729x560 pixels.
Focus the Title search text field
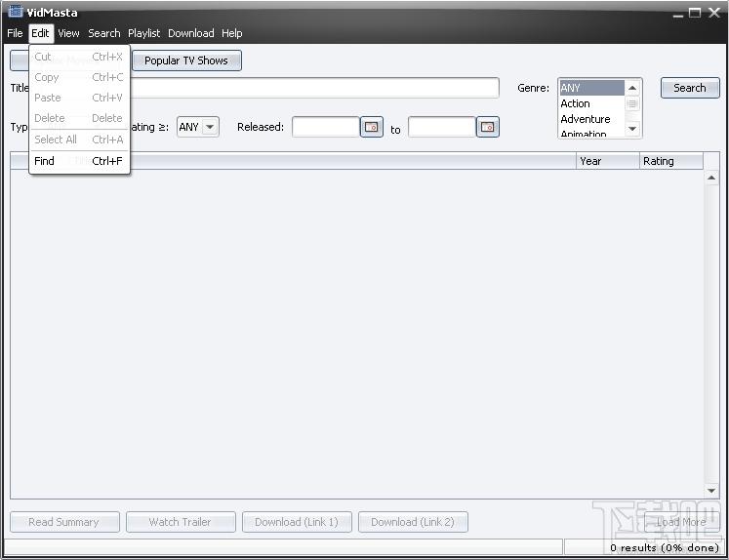click(314, 88)
